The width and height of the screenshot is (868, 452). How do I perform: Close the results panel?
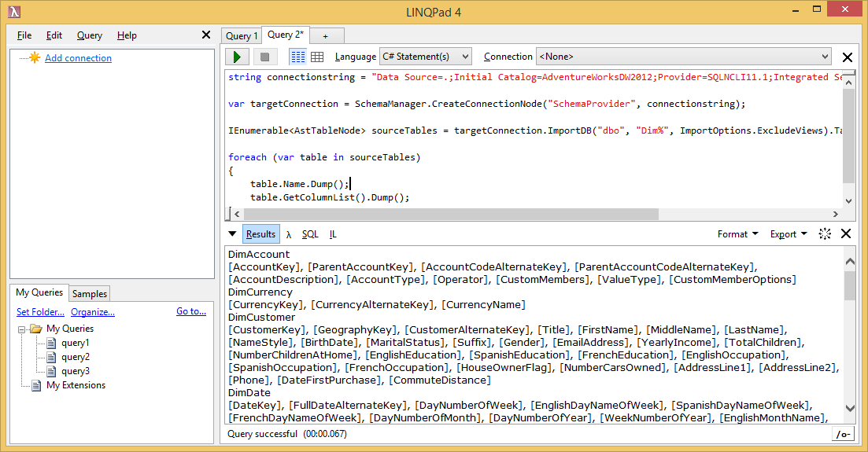(x=846, y=234)
